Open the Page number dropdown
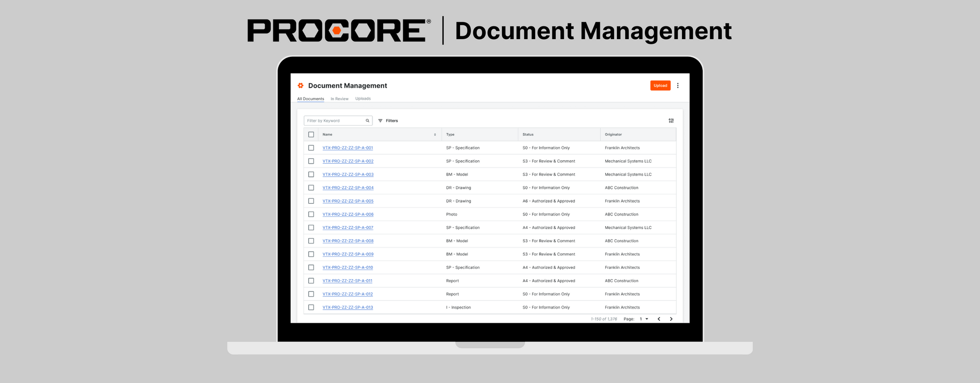Image resolution: width=980 pixels, height=383 pixels. pos(644,319)
